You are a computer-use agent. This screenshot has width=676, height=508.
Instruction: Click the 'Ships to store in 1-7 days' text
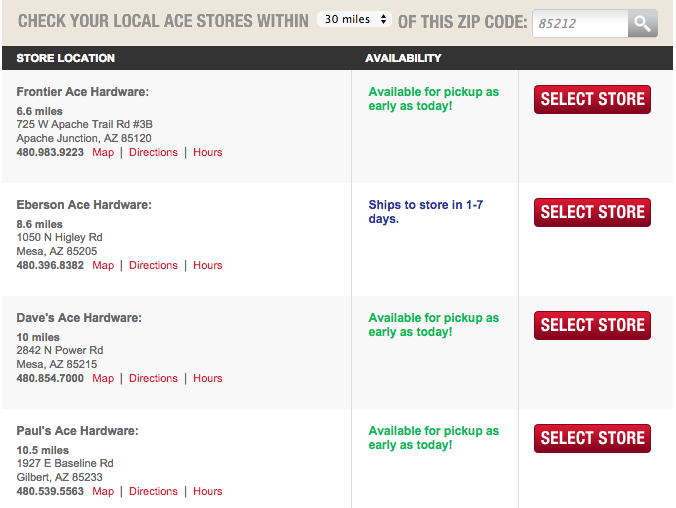pyautogui.click(x=426, y=212)
